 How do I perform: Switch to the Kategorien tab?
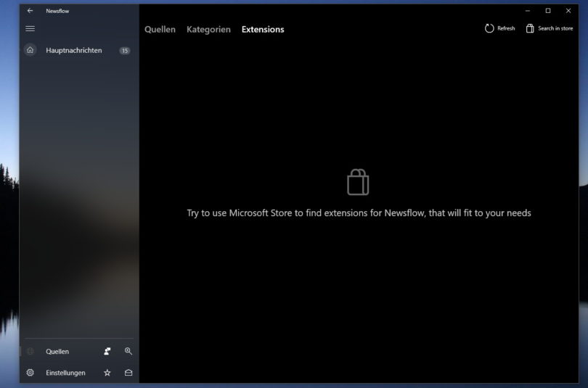(x=208, y=29)
